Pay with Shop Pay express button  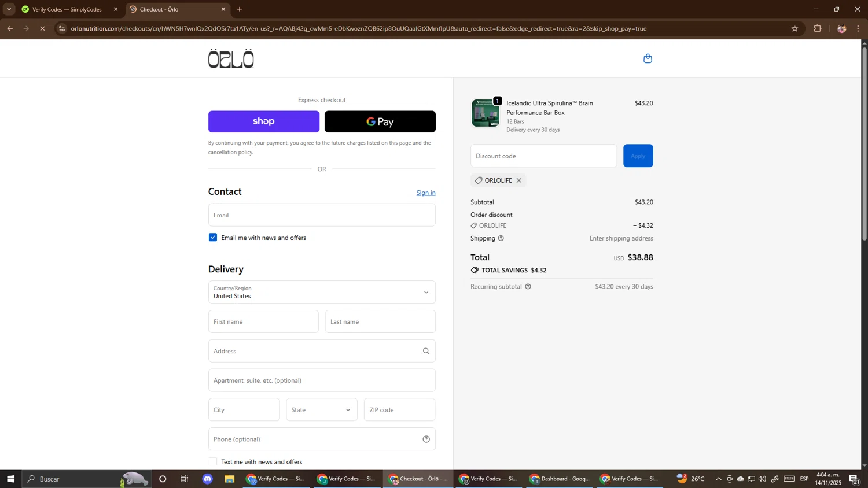pos(264,121)
